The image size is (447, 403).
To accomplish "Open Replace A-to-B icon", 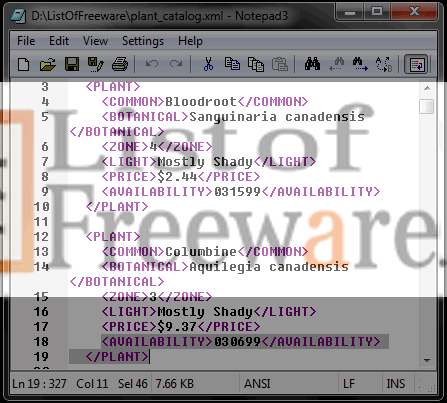I will 384,64.
